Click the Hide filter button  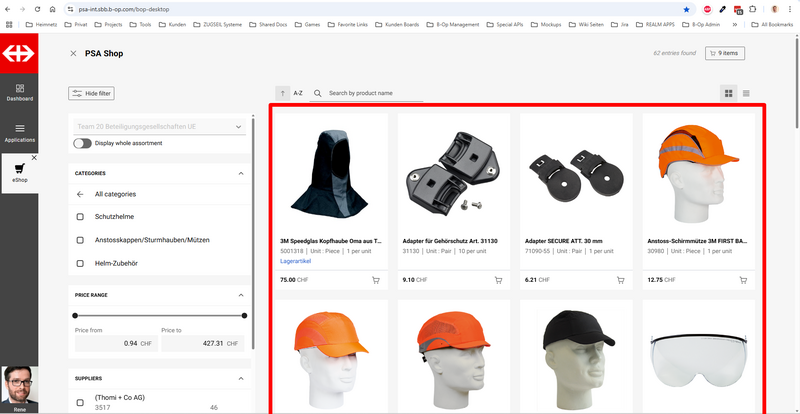tap(91, 93)
